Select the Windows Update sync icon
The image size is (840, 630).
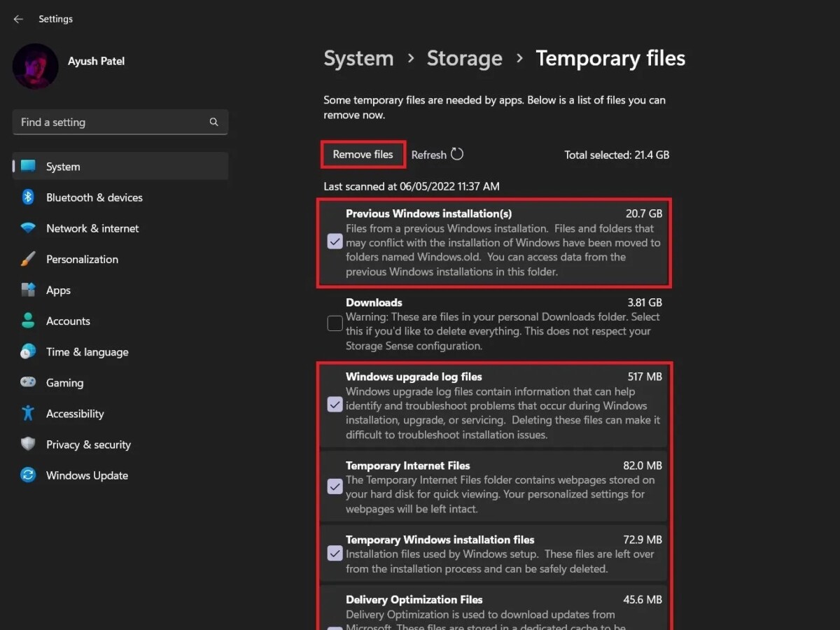coord(28,475)
